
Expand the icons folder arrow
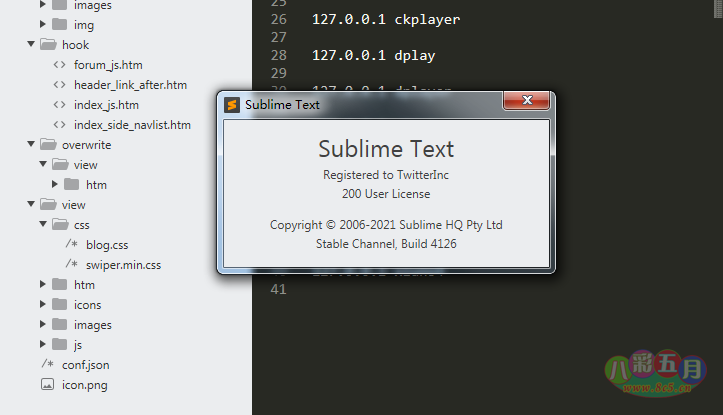coord(43,304)
